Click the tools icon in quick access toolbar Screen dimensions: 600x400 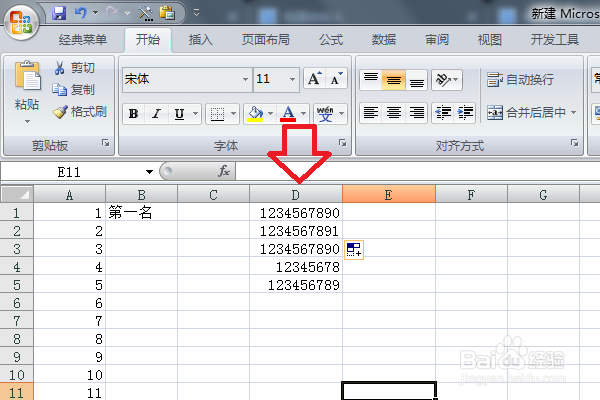pos(145,13)
